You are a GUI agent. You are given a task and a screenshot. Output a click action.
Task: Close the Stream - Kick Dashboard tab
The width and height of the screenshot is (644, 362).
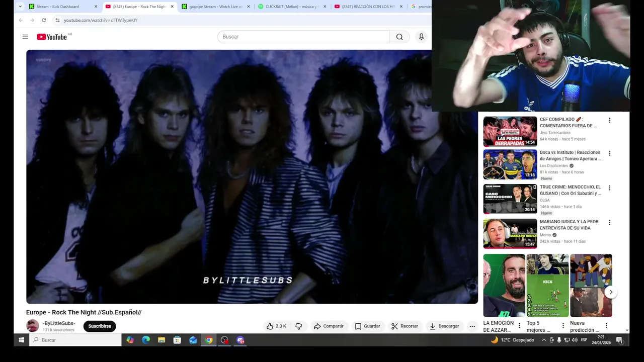[96, 7]
